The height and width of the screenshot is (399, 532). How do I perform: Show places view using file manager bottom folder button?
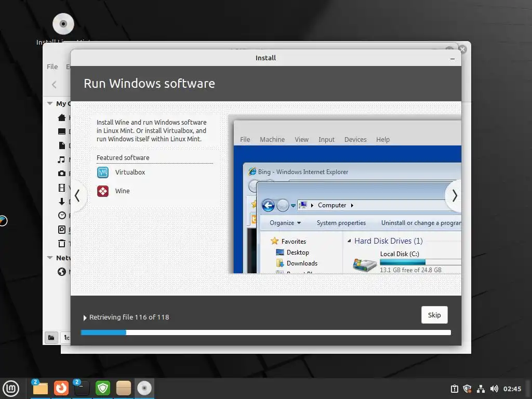pyautogui.click(x=51, y=338)
